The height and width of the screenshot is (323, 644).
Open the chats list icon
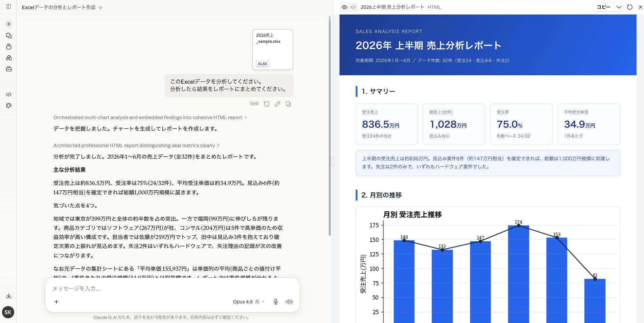(9, 35)
